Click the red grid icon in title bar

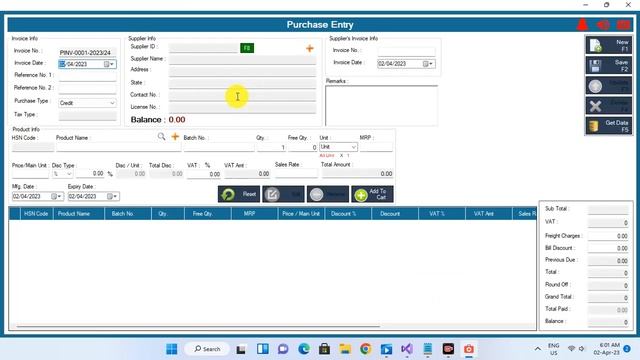(623, 25)
